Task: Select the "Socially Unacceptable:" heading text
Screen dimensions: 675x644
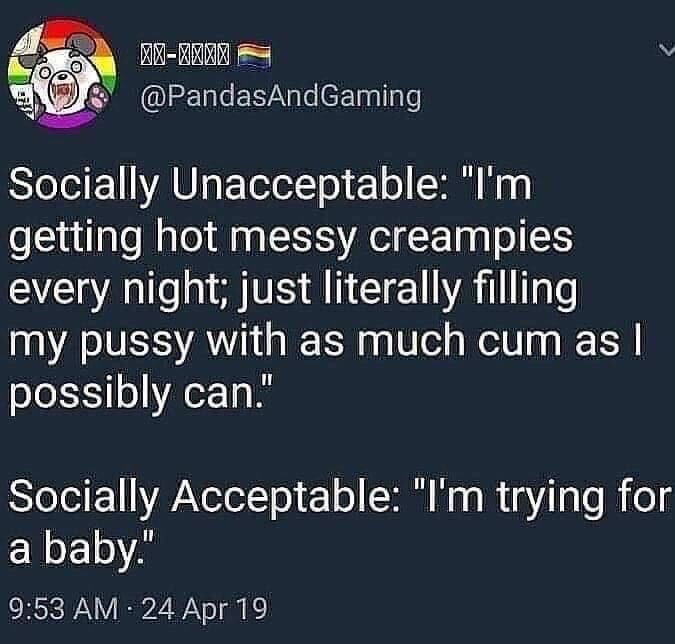Action: tap(229, 186)
